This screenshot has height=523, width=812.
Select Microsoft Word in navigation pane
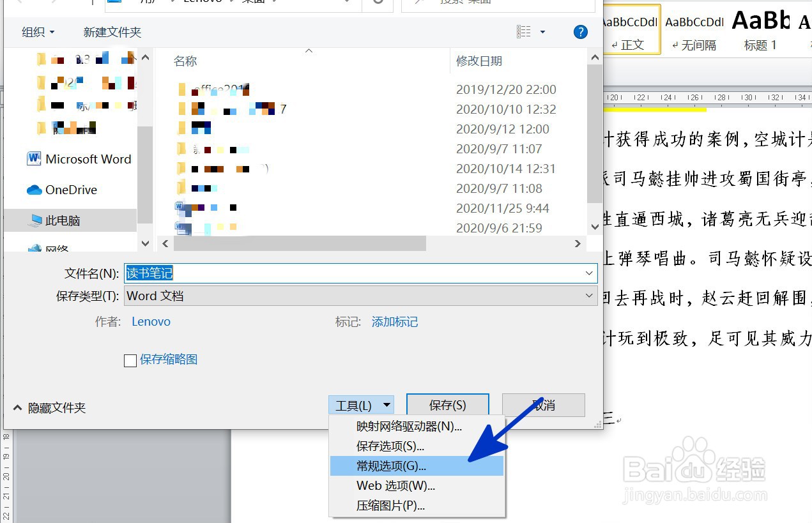[79, 159]
